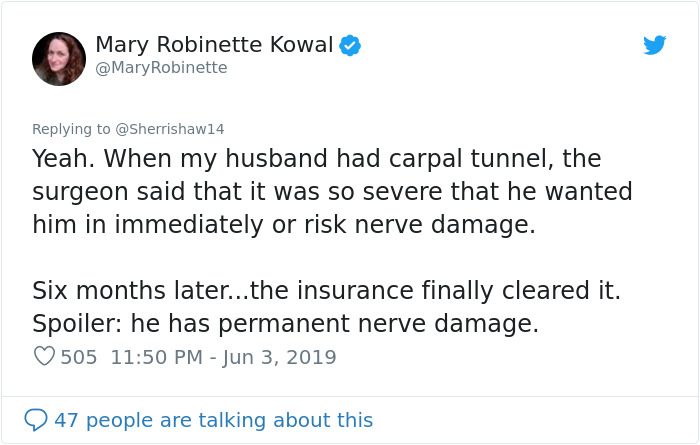Viewport: 700px width, 445px height.
Task: Click the speech bubble reply icon
Action: click(36, 420)
